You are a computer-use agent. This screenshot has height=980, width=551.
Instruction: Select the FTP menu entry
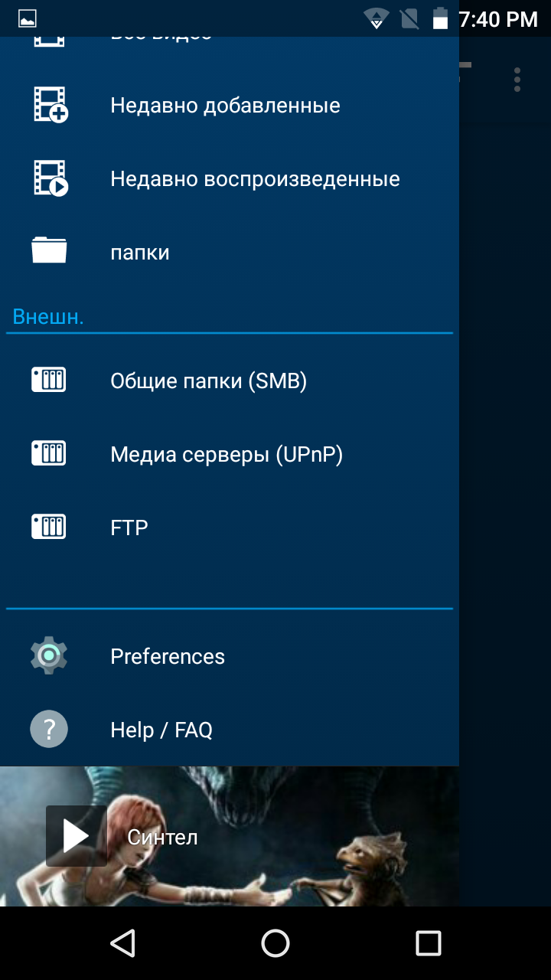pos(230,528)
